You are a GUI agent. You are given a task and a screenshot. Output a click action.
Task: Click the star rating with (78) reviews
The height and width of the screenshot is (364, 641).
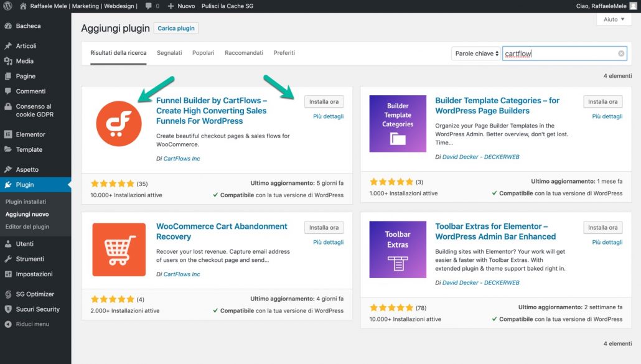click(391, 307)
